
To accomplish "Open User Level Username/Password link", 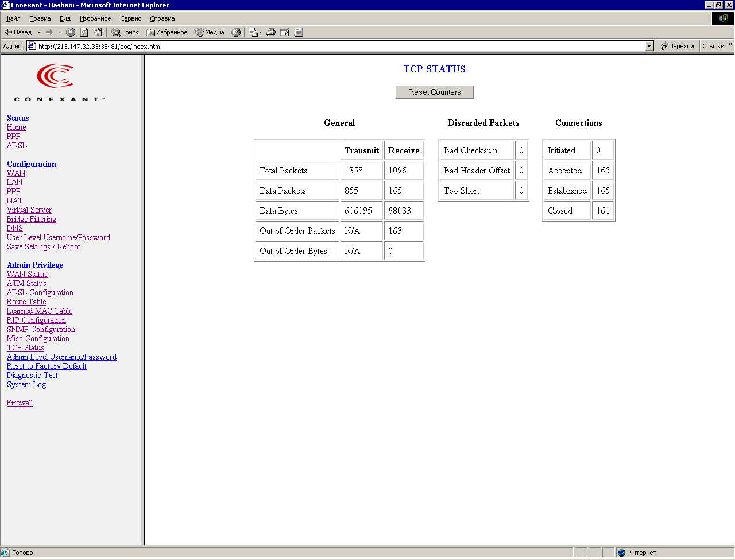I will tap(59, 237).
